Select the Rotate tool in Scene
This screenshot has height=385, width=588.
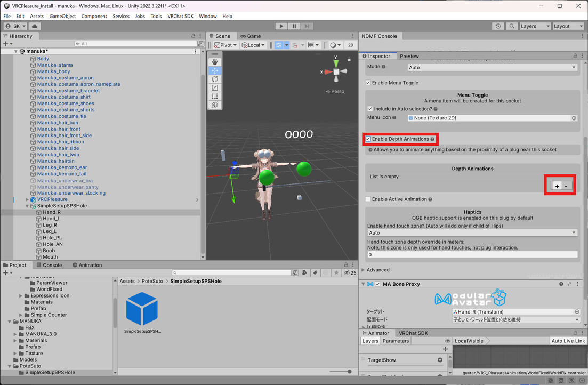215,79
